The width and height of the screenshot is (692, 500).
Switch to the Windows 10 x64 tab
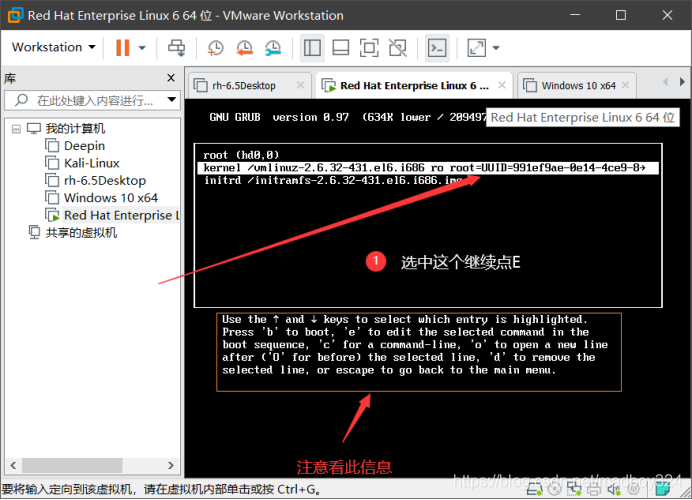[x=578, y=86]
